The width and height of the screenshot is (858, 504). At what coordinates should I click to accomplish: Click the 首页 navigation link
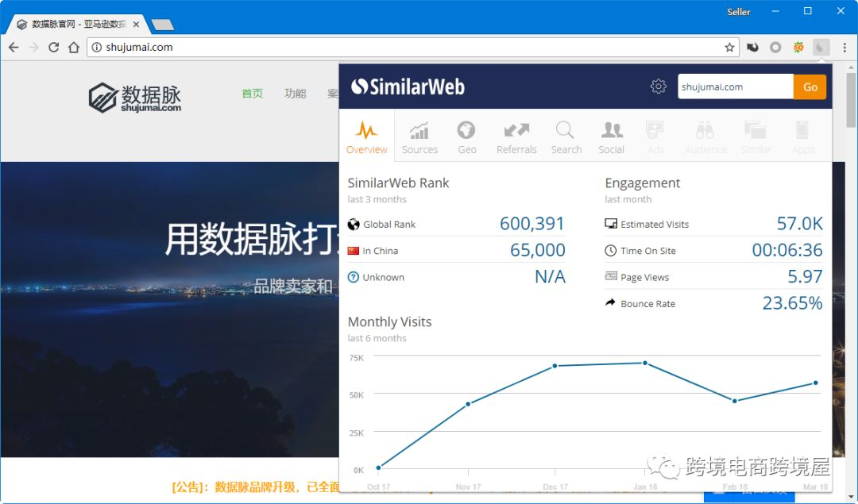[x=253, y=94]
